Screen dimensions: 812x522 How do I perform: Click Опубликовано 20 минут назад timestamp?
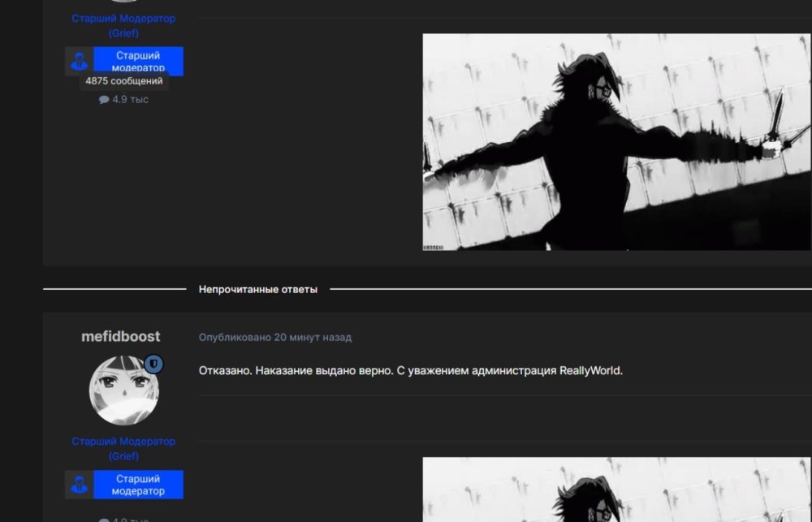pos(275,337)
